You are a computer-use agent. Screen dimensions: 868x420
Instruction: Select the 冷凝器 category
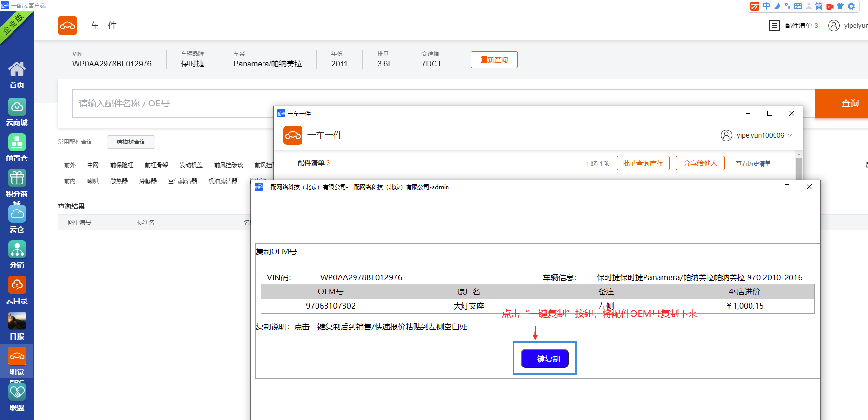[148, 181]
